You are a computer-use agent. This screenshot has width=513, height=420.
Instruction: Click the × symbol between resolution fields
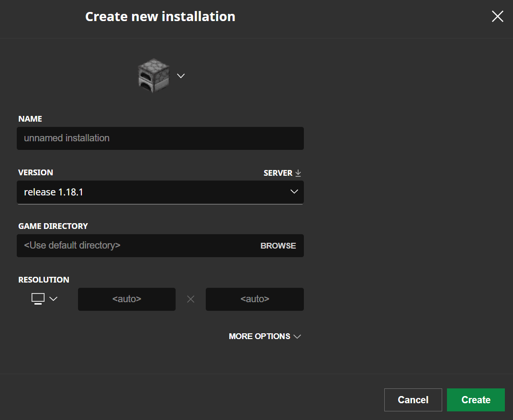(x=190, y=299)
